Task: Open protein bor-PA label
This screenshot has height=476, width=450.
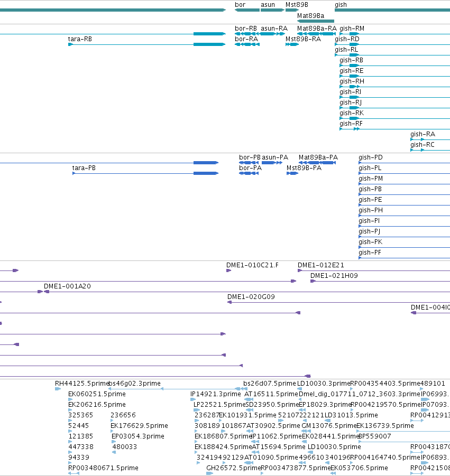Action: (250, 168)
